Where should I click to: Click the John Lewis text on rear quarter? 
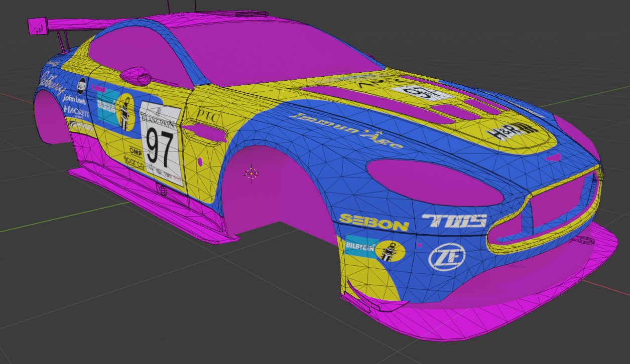click(x=74, y=99)
